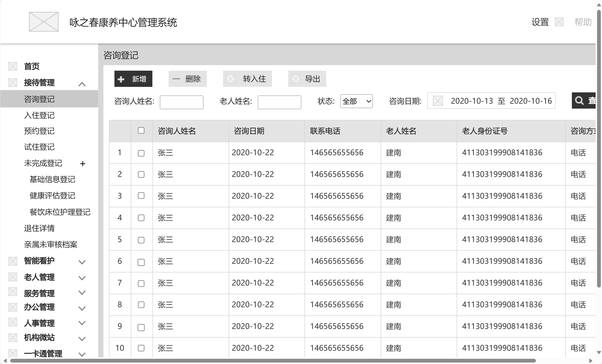Click the vertical scrollbar thumb
The width and height of the screenshot is (602, 364).
(x=599, y=149)
